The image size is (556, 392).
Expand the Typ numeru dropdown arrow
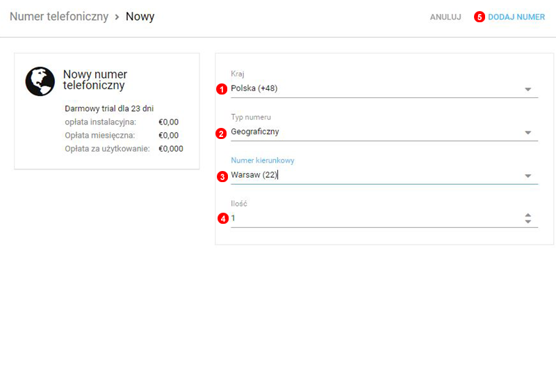click(x=528, y=132)
